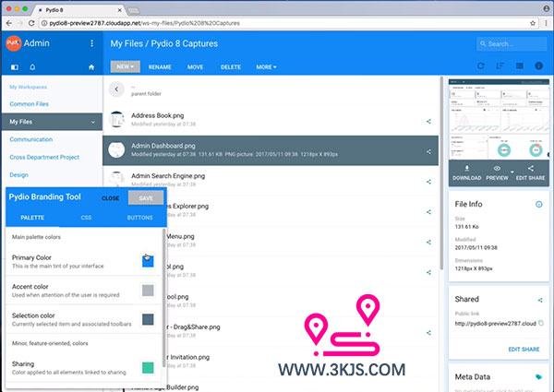Screen dimensions: 554x392
Task: Go back in browser history
Action: [x=9, y=23]
